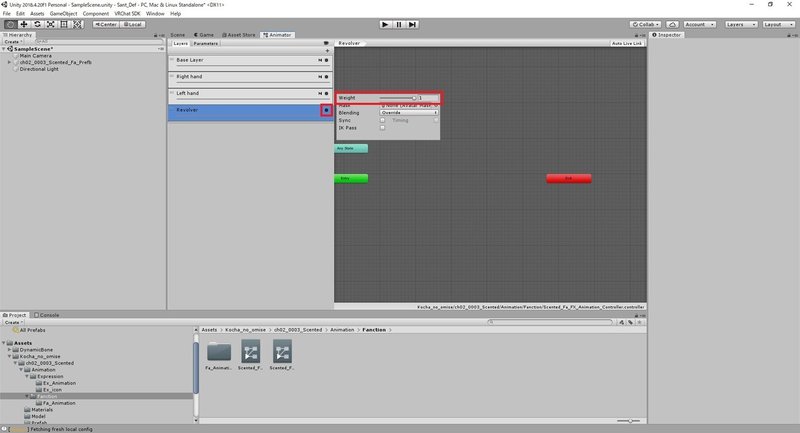Click the Weight slider for Revolver layer
The height and width of the screenshot is (433, 800).
[x=398, y=98]
